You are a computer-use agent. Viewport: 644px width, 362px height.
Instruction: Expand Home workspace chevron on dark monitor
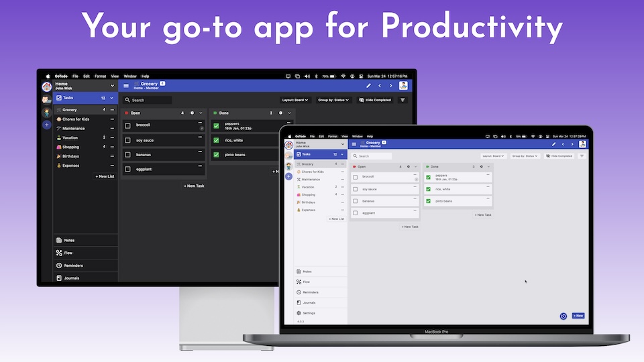click(x=112, y=86)
